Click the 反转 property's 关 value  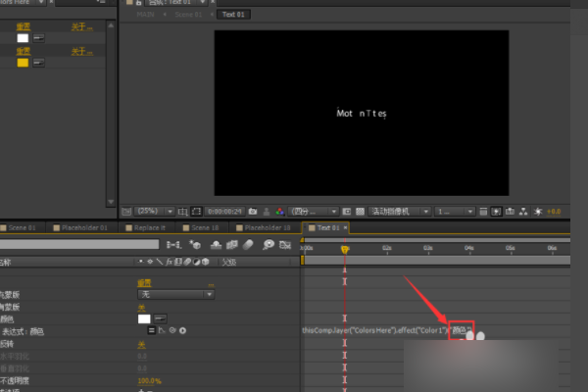coord(141,345)
